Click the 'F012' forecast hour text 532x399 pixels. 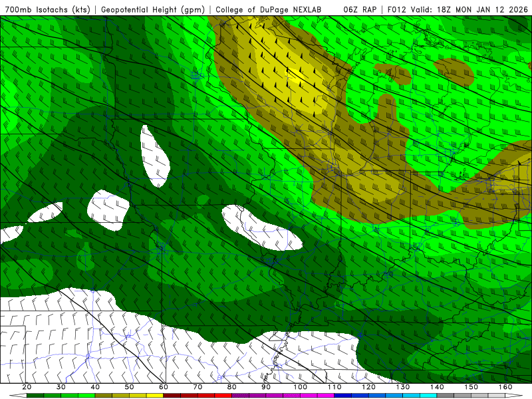pos(396,9)
